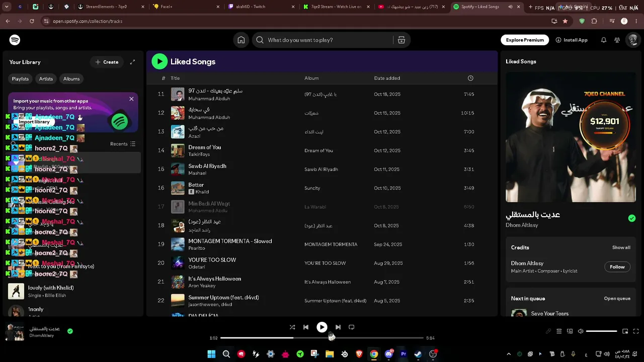Switch to the StreamElements - 7qe0 browser tab

coord(110,7)
